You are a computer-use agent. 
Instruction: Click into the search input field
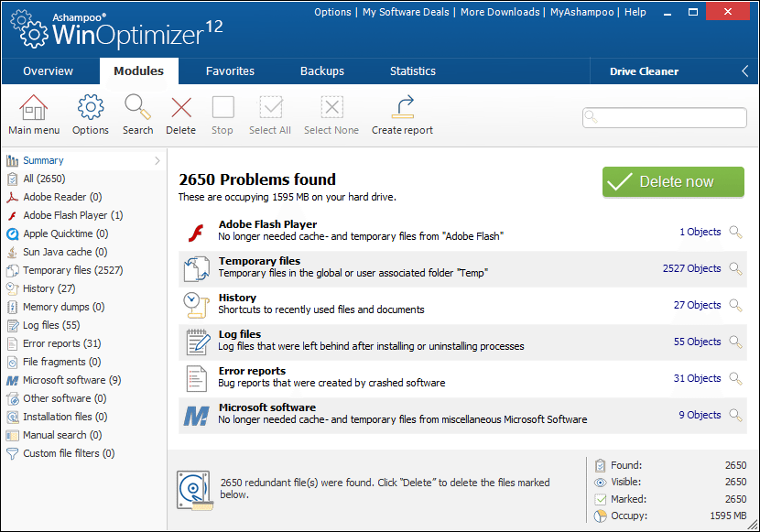point(665,117)
